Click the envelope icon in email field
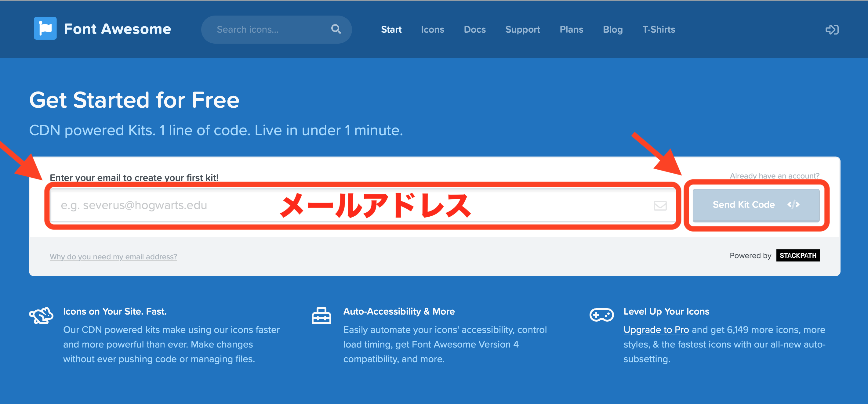The height and width of the screenshot is (404, 868). click(x=660, y=205)
